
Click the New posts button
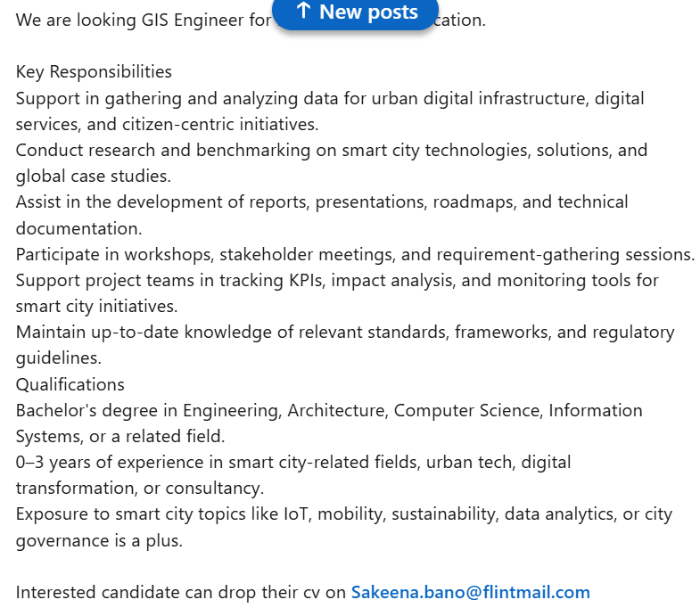tap(356, 12)
